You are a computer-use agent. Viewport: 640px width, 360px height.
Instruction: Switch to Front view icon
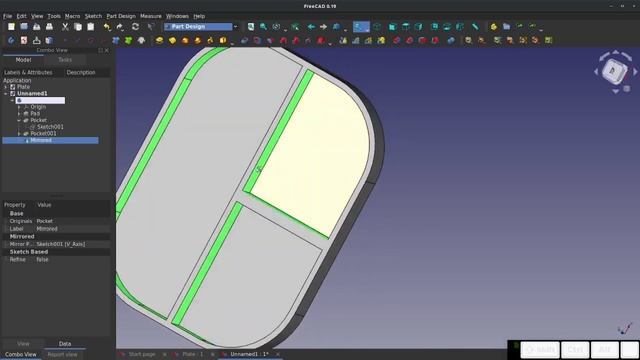pyautogui.click(x=392, y=27)
